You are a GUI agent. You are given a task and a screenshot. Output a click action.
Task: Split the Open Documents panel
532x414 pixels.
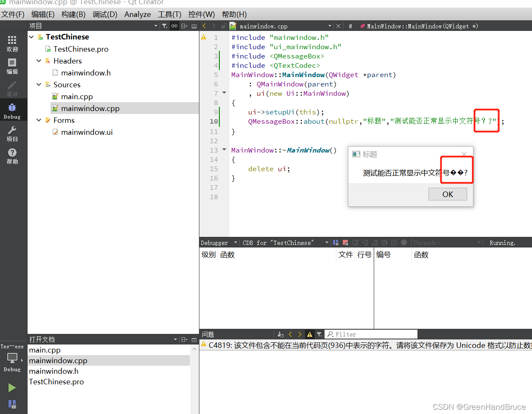click(x=184, y=339)
